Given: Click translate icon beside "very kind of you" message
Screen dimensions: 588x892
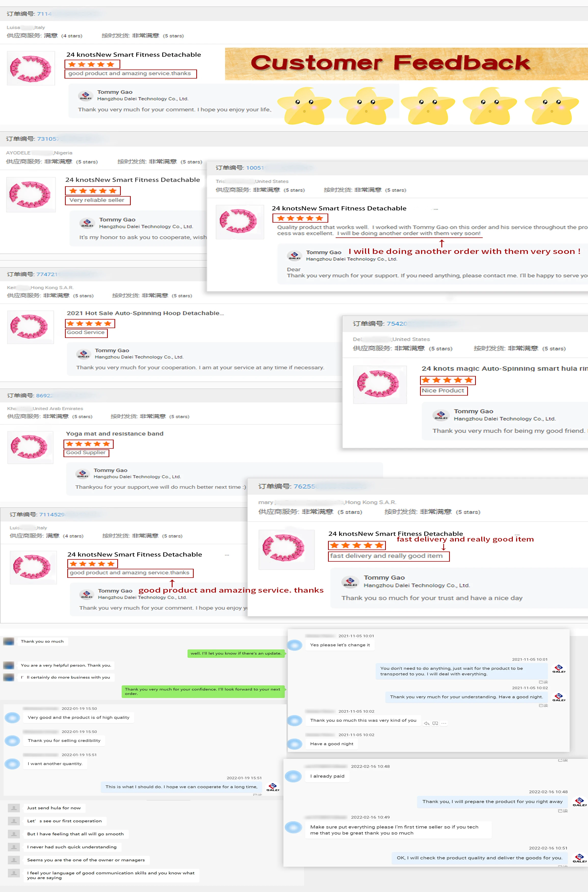Looking at the screenshot, I should [x=435, y=724].
